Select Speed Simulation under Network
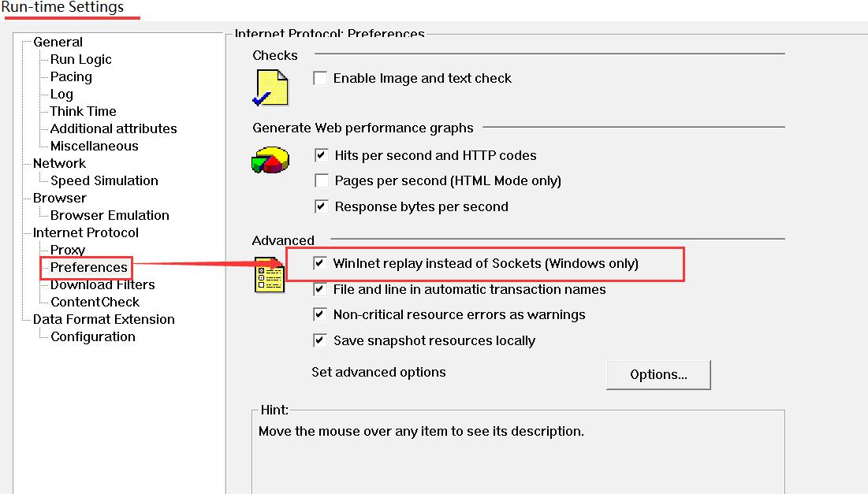Screen dimensions: 868x494 [103, 180]
